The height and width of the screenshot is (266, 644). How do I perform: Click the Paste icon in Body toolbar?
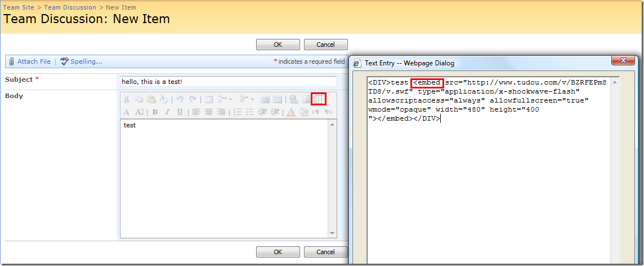[x=151, y=99]
